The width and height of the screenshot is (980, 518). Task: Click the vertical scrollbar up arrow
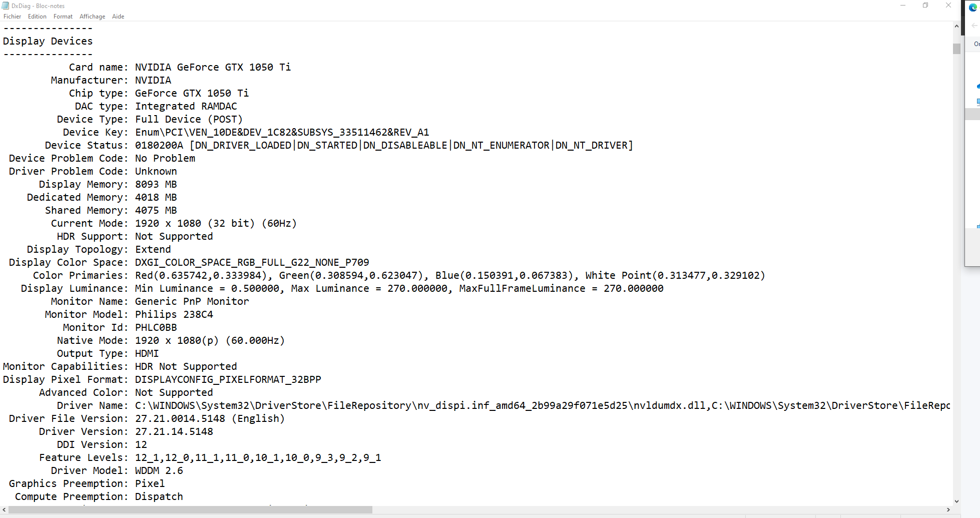(x=956, y=26)
